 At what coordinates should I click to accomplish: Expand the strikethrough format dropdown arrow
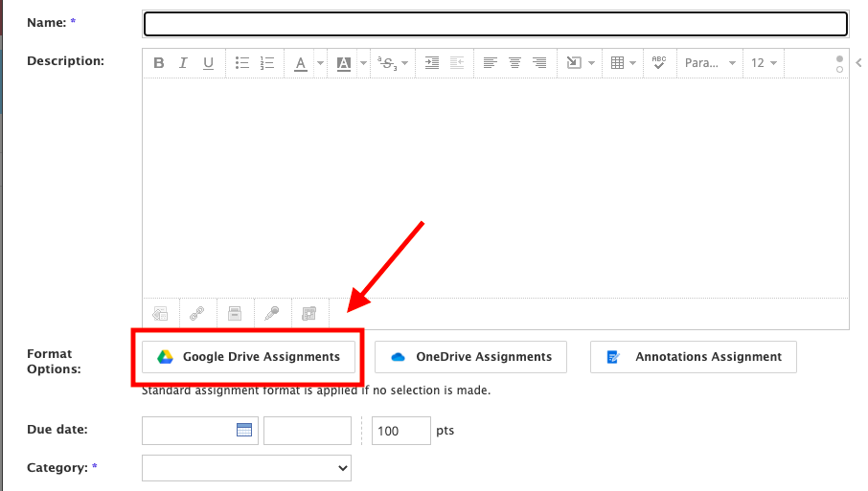coord(404,63)
